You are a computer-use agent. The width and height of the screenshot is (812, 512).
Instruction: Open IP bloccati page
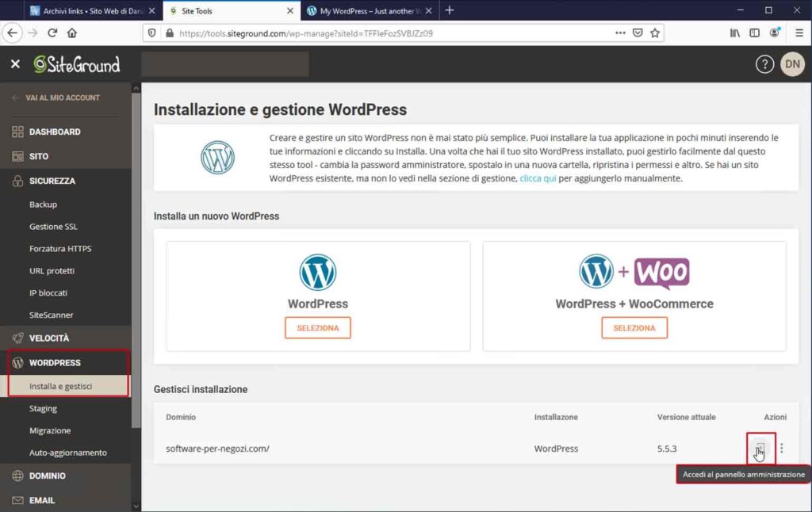pyautogui.click(x=48, y=293)
